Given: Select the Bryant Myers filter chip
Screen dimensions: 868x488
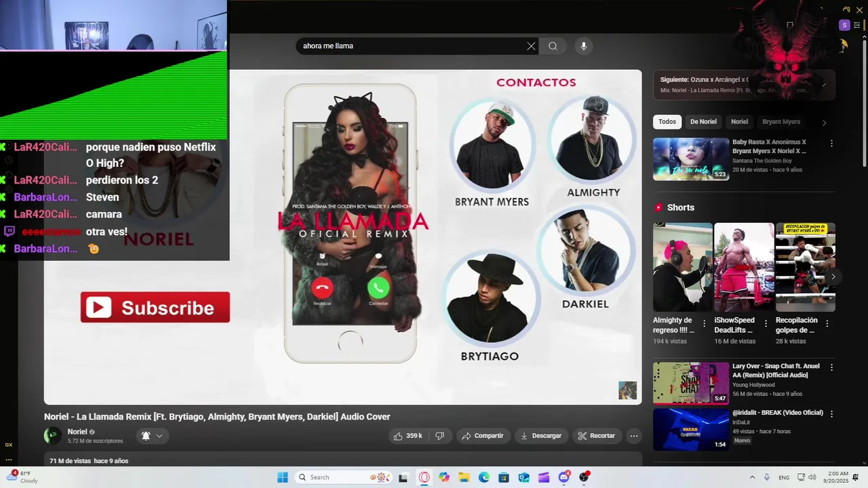Looking at the screenshot, I should [x=781, y=122].
